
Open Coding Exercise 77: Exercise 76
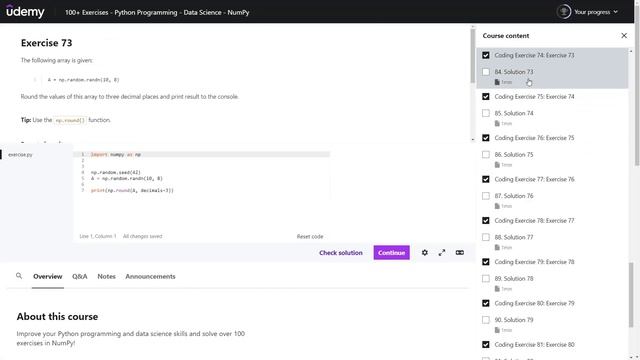coord(534,179)
